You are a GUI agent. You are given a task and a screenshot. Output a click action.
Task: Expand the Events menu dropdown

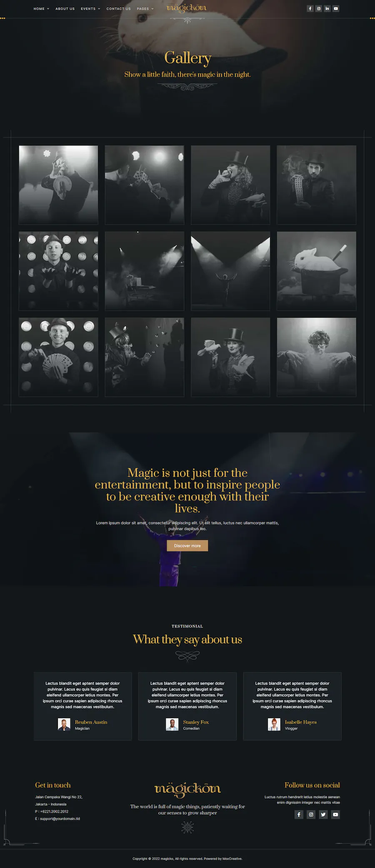tap(90, 9)
